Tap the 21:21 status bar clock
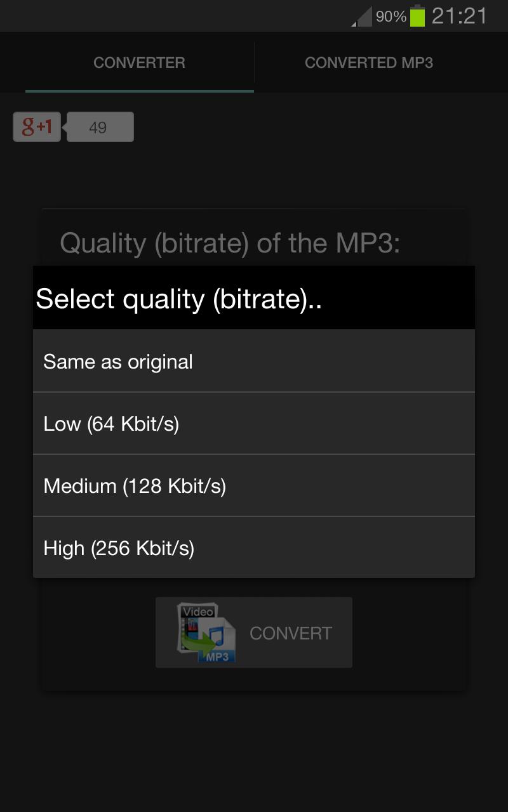Image resolution: width=508 pixels, height=812 pixels. pyautogui.click(x=459, y=16)
